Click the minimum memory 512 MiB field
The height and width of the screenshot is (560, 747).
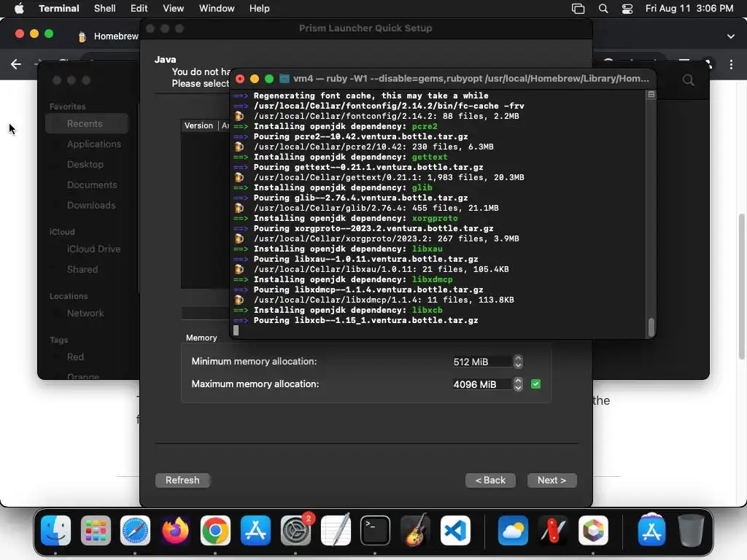(x=482, y=362)
